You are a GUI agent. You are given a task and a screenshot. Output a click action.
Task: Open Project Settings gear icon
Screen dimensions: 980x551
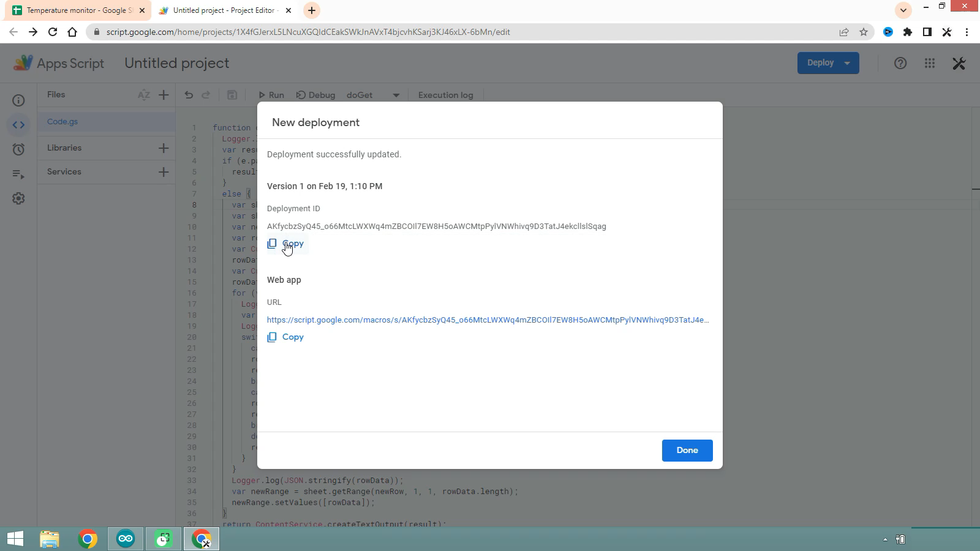coord(18,198)
